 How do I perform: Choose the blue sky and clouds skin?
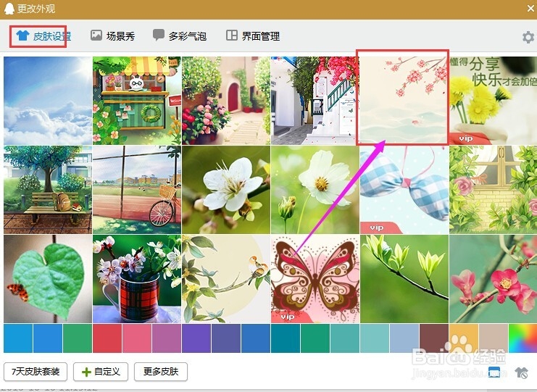tap(48, 101)
